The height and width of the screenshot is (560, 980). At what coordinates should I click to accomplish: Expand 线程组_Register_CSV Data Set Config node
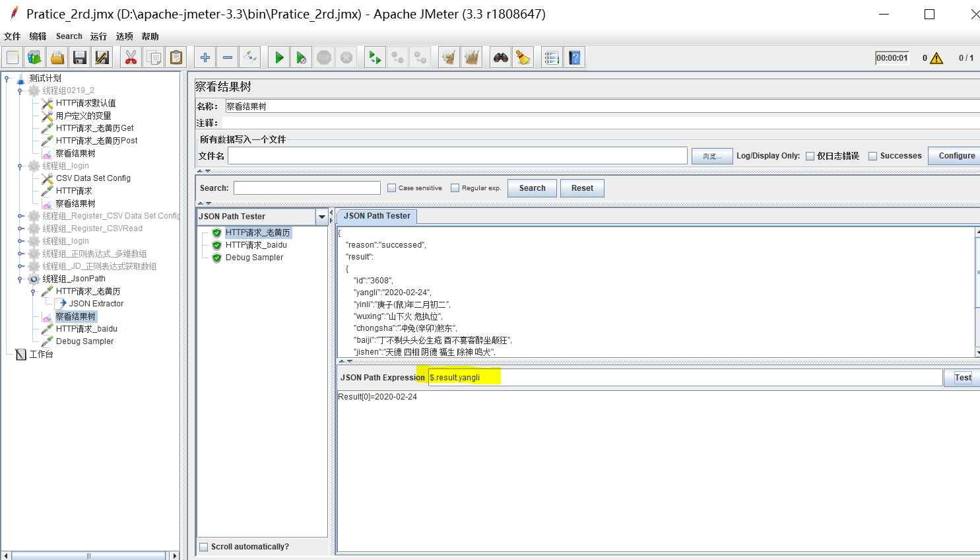(x=20, y=216)
